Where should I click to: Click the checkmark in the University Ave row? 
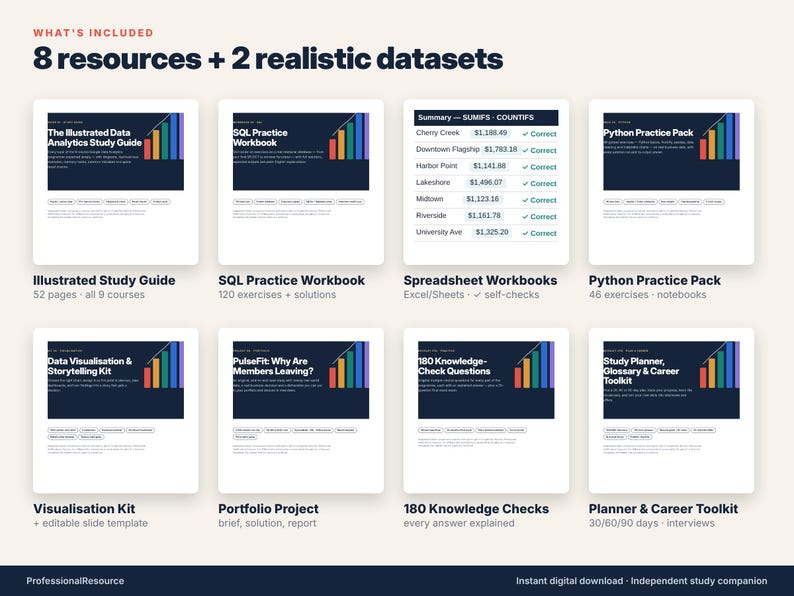525,233
